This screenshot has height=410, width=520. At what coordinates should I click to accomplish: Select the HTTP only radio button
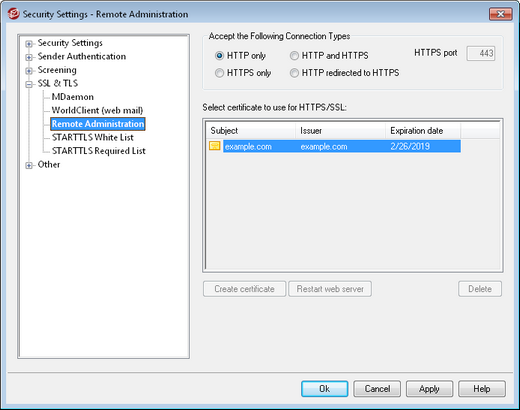click(x=219, y=56)
